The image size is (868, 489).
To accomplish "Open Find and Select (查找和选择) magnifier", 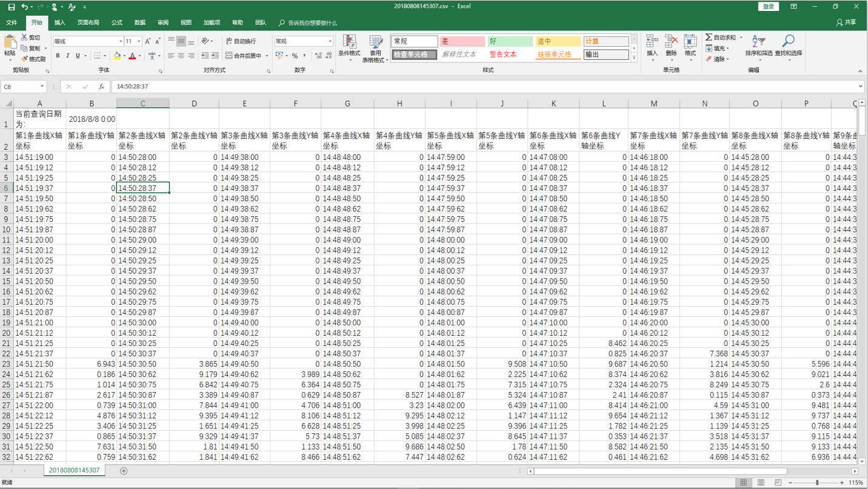I will click(788, 42).
